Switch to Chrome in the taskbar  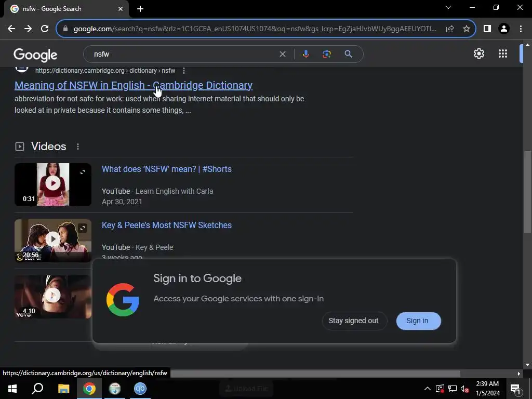[x=89, y=389]
